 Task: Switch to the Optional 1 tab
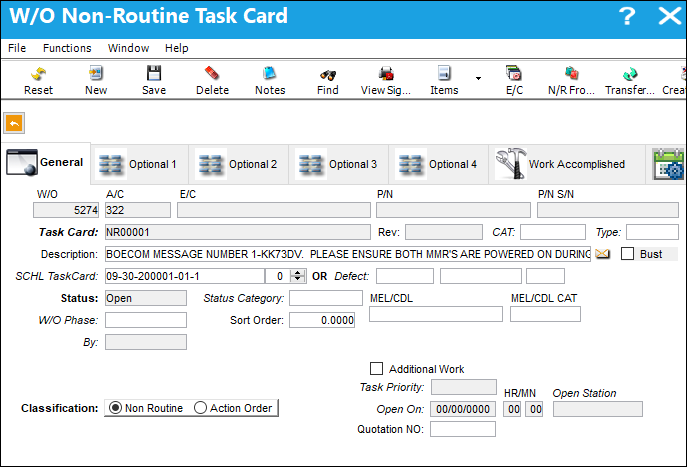point(139,164)
